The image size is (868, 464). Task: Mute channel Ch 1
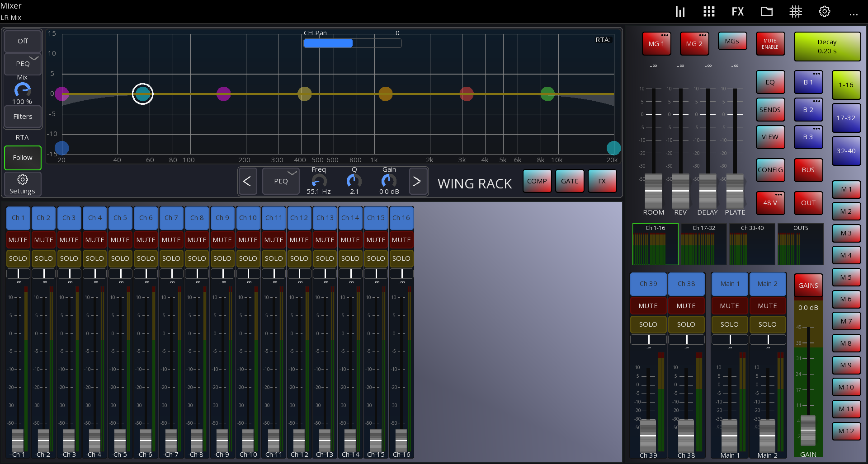pyautogui.click(x=18, y=240)
